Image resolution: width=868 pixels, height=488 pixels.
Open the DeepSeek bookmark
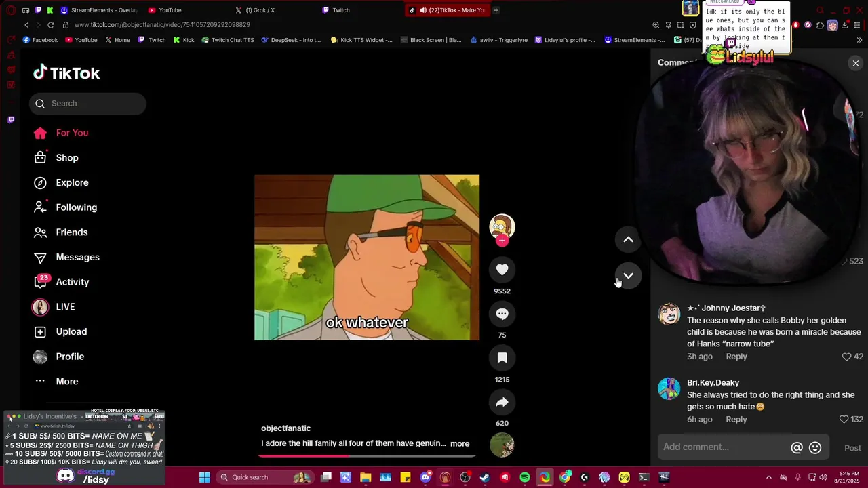tap(291, 40)
